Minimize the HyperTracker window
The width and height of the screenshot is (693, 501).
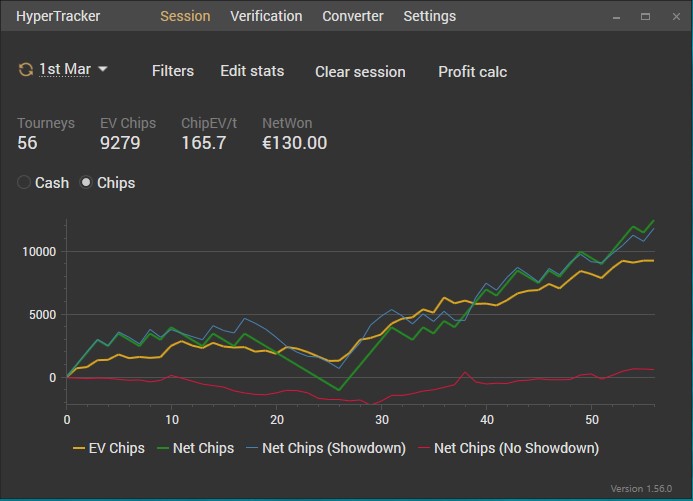click(617, 16)
